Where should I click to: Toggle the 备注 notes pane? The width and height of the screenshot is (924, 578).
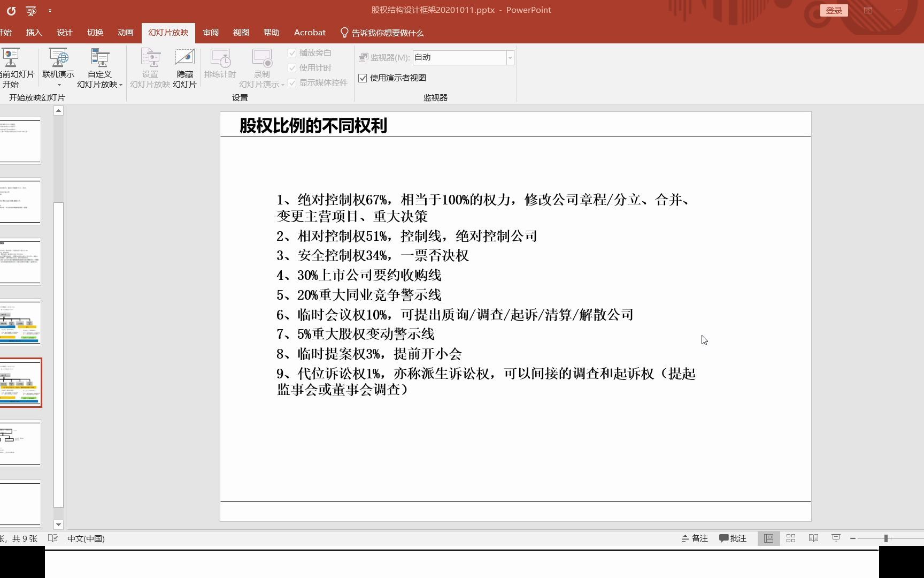pyautogui.click(x=695, y=538)
